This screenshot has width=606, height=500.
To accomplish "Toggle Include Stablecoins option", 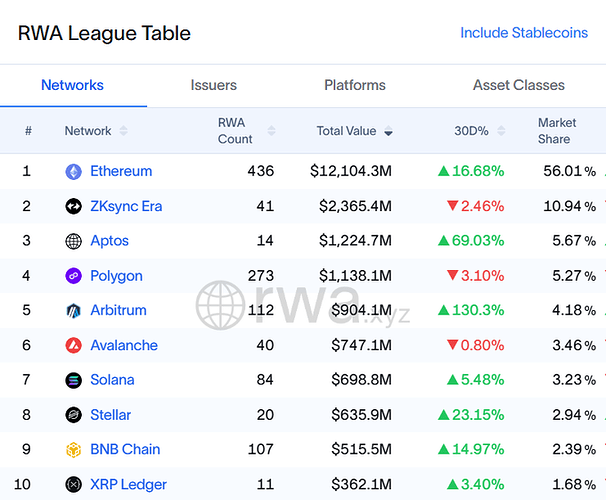I will pyautogui.click(x=523, y=33).
